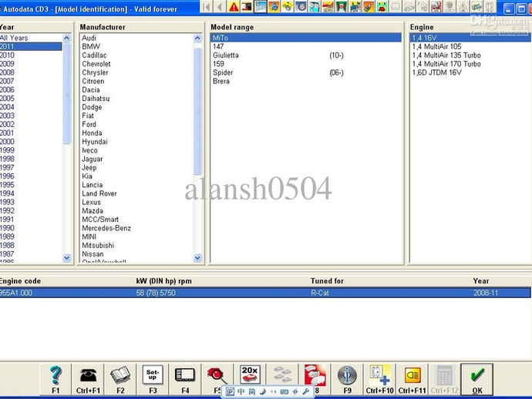532x399 pixels.
Task: Click the F5 red magnifier search icon
Action: [216, 375]
